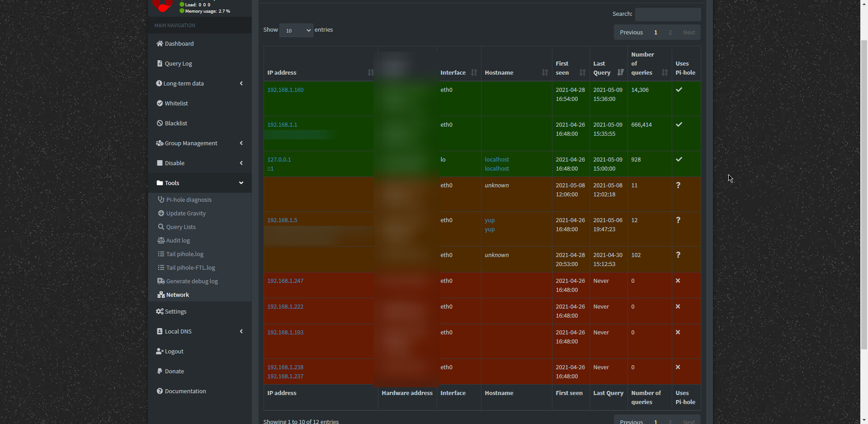This screenshot has height=424, width=868.
Task: Sort by Hostname column arrows
Action: pyautogui.click(x=545, y=72)
